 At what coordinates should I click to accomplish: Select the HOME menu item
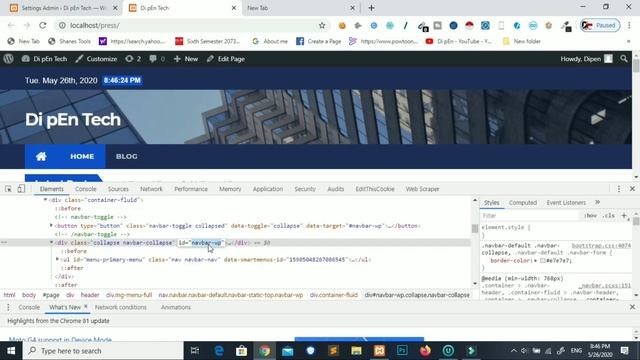(x=82, y=156)
